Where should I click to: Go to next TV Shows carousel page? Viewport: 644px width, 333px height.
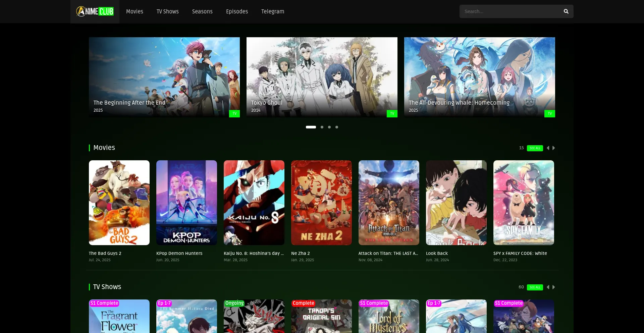pos(554,287)
